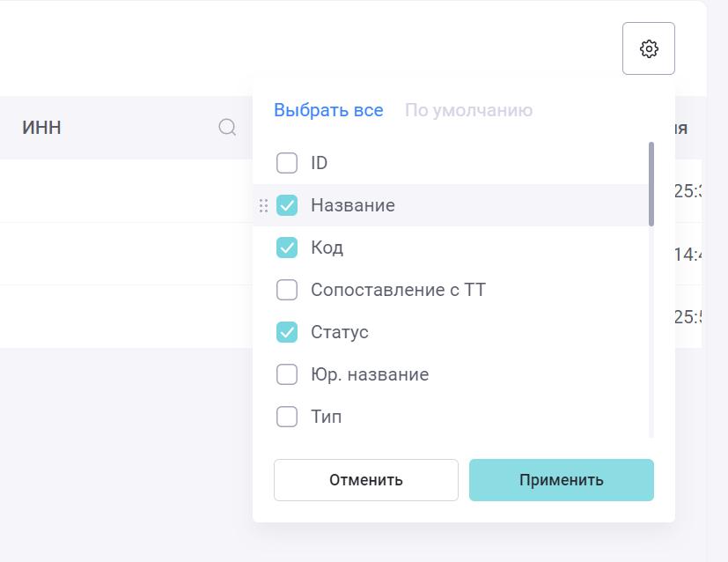The width and height of the screenshot is (728, 562).
Task: Click the Статус label text
Action: [340, 332]
